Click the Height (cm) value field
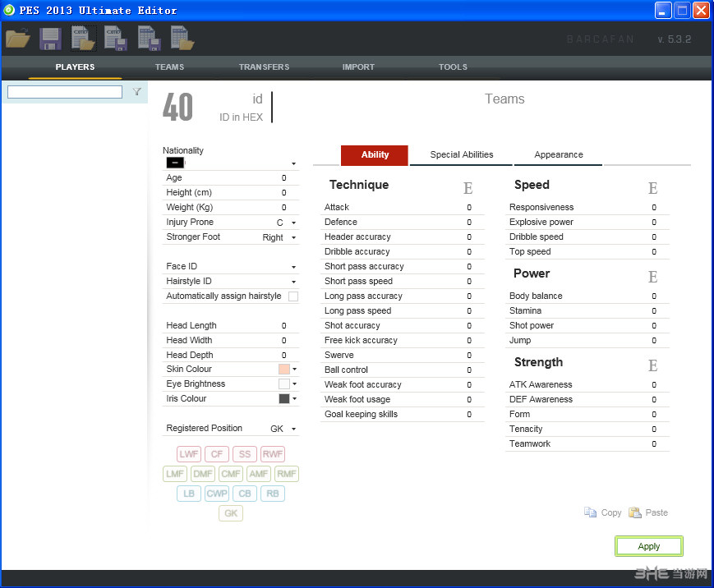Viewport: 714px width, 588px height. 283,193
